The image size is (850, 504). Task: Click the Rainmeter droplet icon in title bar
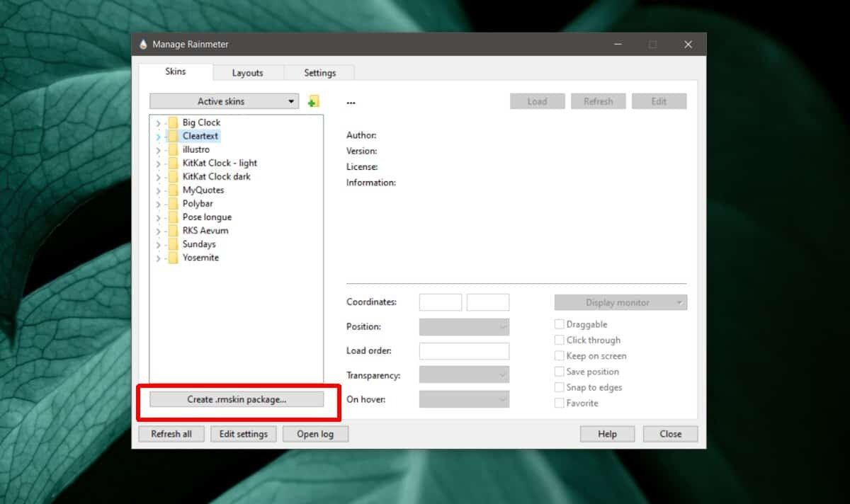pos(144,45)
